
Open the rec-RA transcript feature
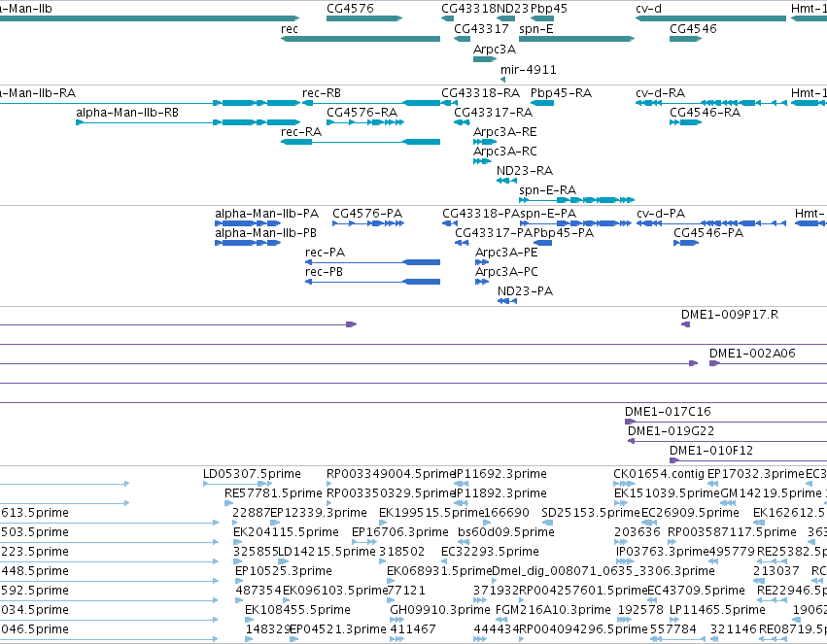point(361,142)
